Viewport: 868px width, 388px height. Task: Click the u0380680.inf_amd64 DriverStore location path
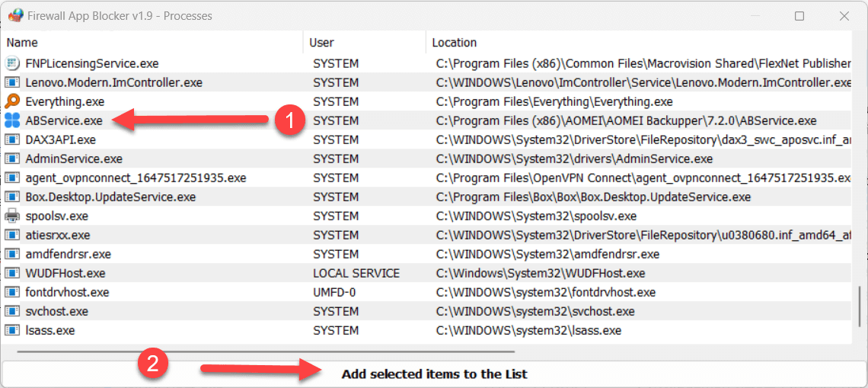(643, 235)
